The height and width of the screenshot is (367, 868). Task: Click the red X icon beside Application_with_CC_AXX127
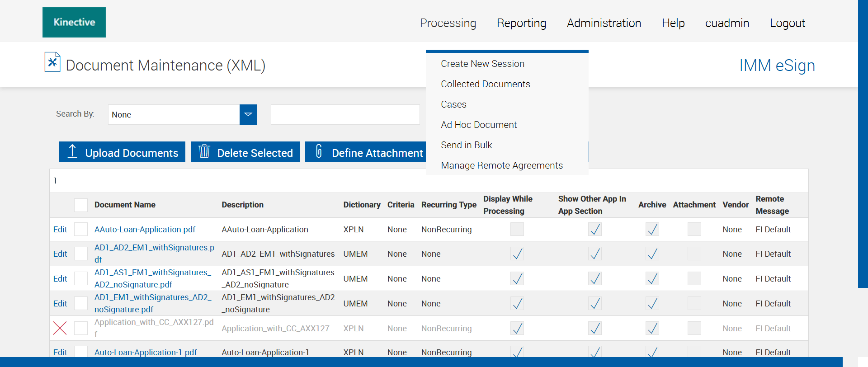click(60, 328)
